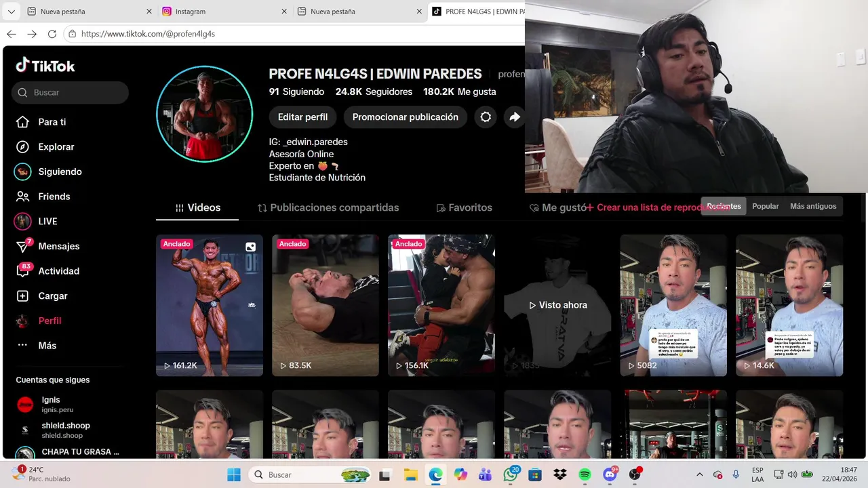The width and height of the screenshot is (868, 488).
Task: Click the Cargar upload icon
Action: click(22, 296)
